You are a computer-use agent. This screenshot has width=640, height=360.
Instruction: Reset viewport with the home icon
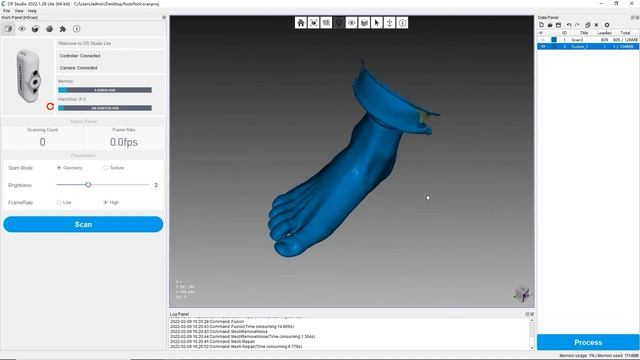[x=301, y=23]
